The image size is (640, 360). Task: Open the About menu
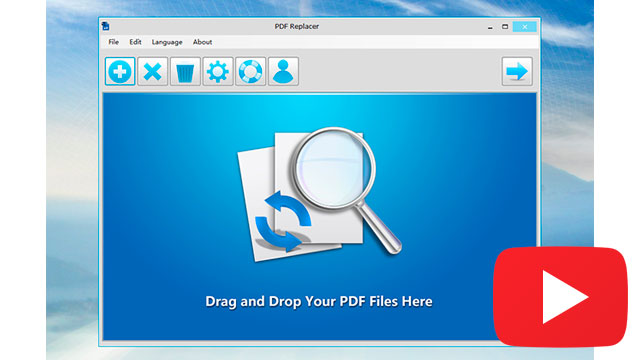point(202,42)
